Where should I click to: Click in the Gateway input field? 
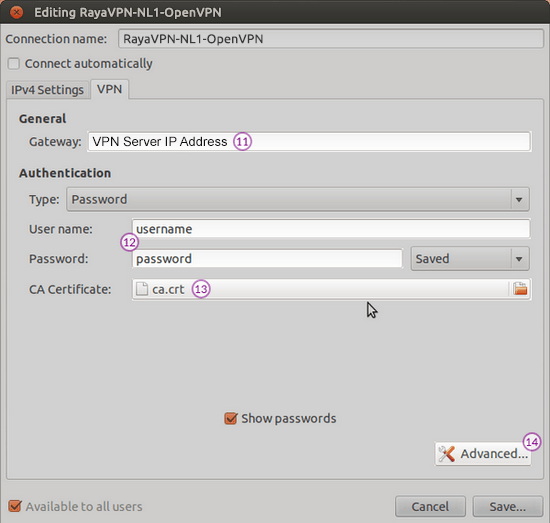coord(309,142)
